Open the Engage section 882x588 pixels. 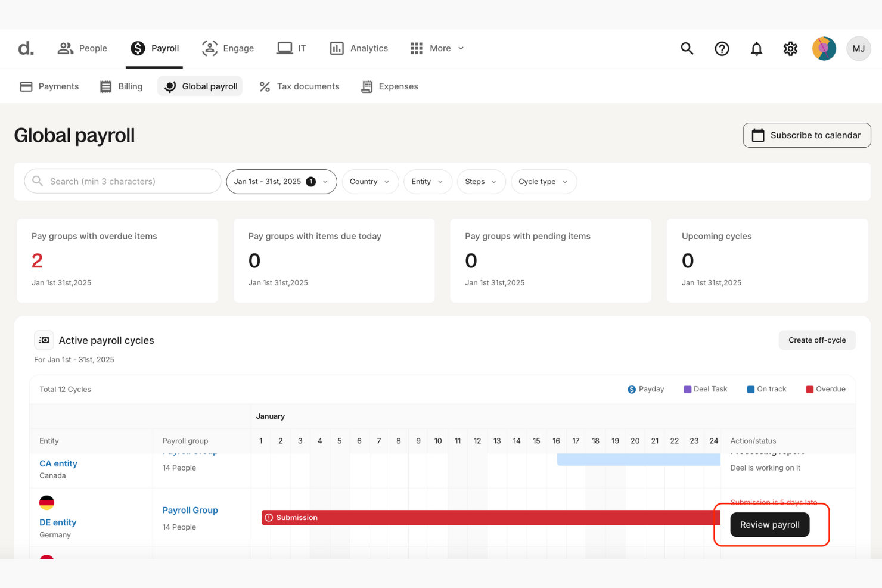(228, 48)
